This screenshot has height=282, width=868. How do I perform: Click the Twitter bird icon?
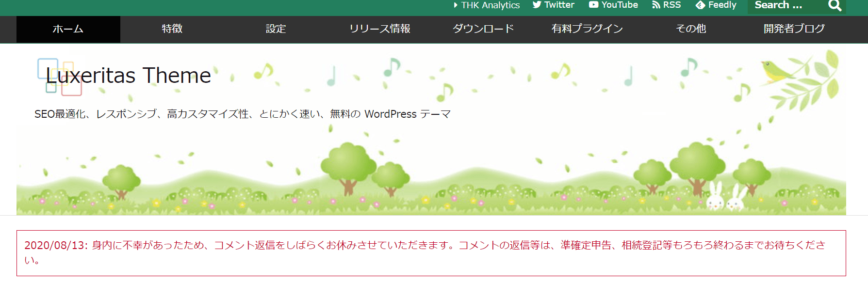537,5
